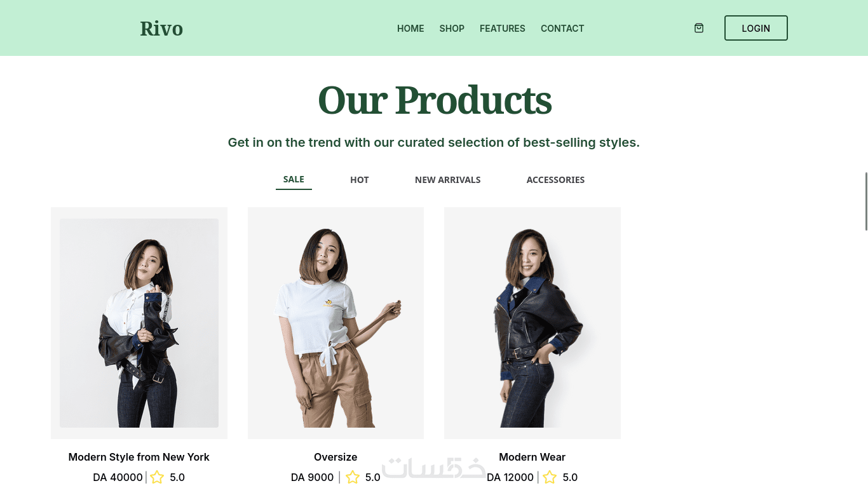This screenshot has height=488, width=868.
Task: Open the white t-shirt Oversize product image
Action: (336, 323)
